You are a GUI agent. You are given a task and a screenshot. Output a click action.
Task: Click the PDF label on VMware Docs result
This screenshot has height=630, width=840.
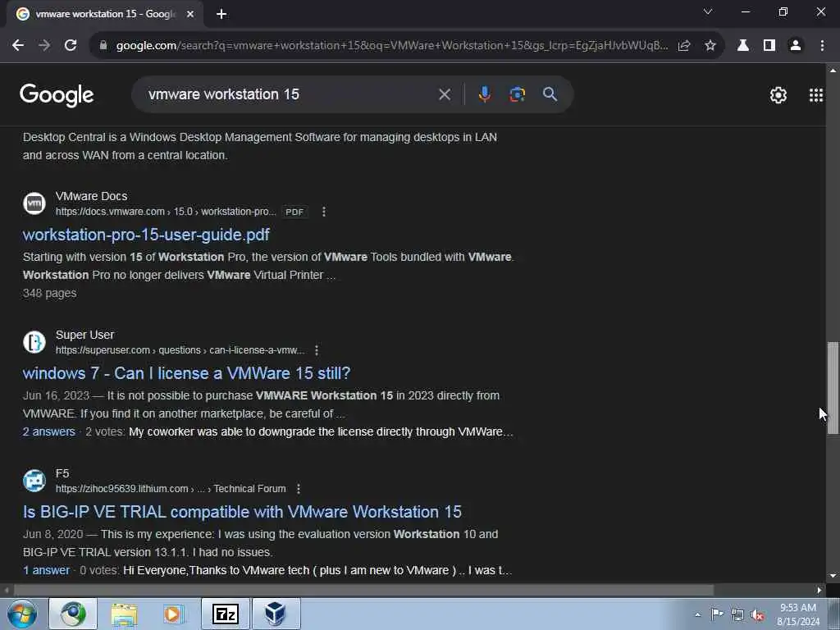(294, 212)
